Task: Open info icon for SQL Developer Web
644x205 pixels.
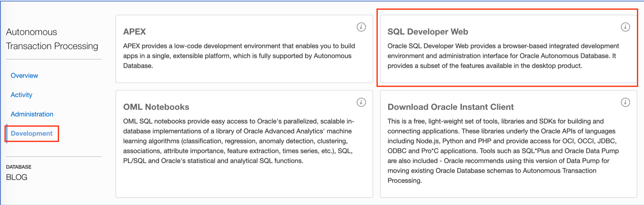Action: coord(625,27)
